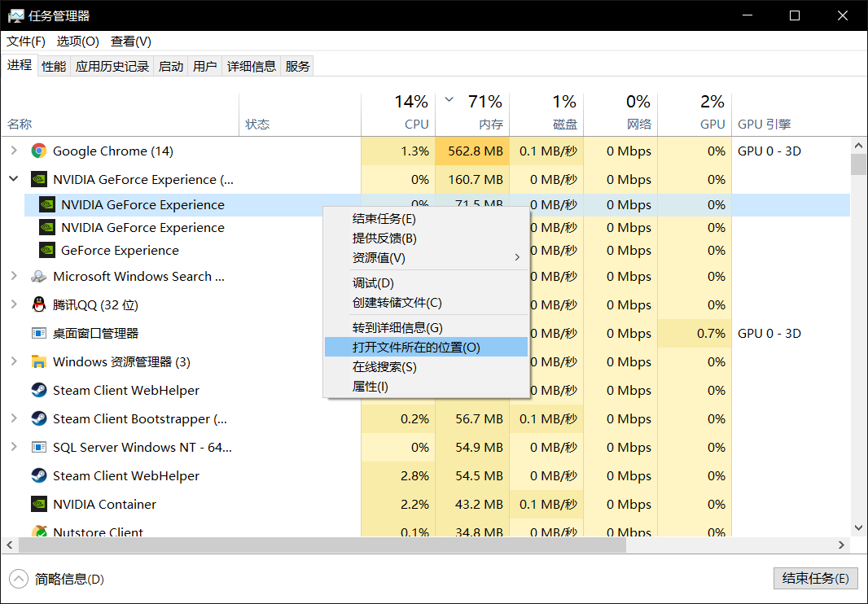
Task: Sort by the GPU percentage column header
Action: 695,114
